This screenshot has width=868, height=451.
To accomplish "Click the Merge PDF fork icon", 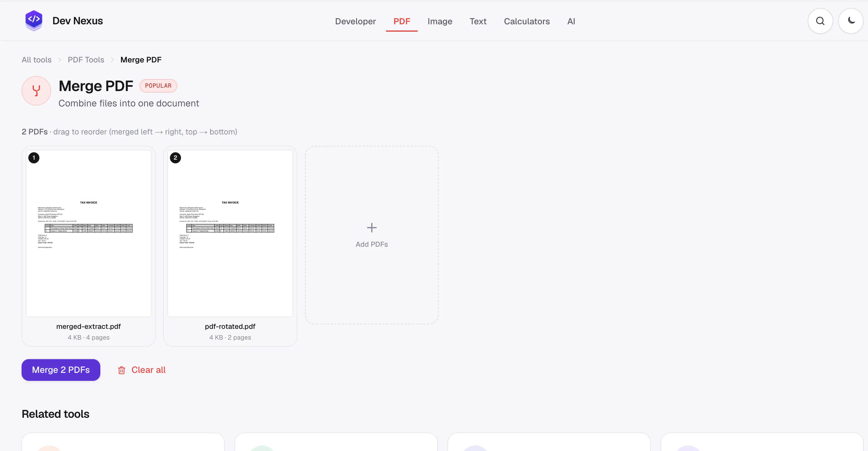I will [36, 91].
